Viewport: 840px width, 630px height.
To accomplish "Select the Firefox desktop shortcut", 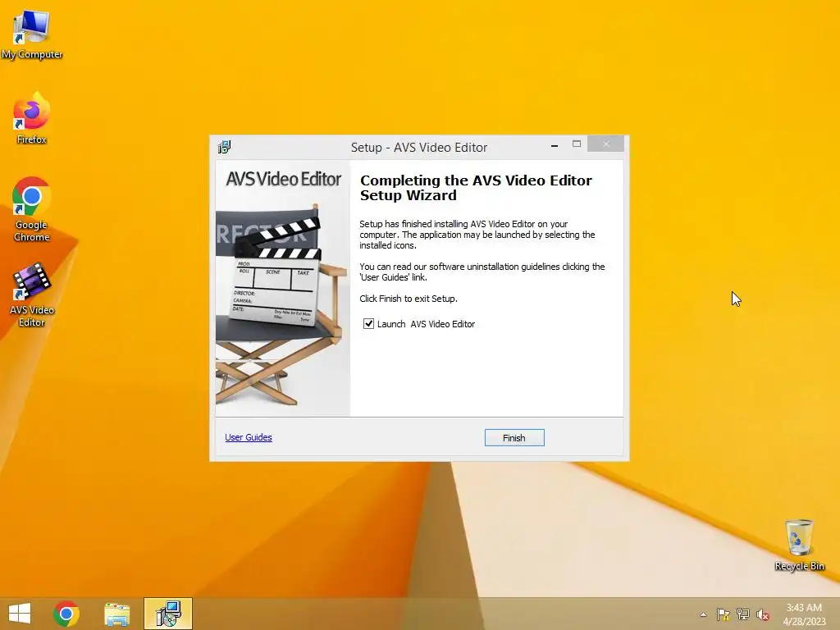I will (32, 118).
